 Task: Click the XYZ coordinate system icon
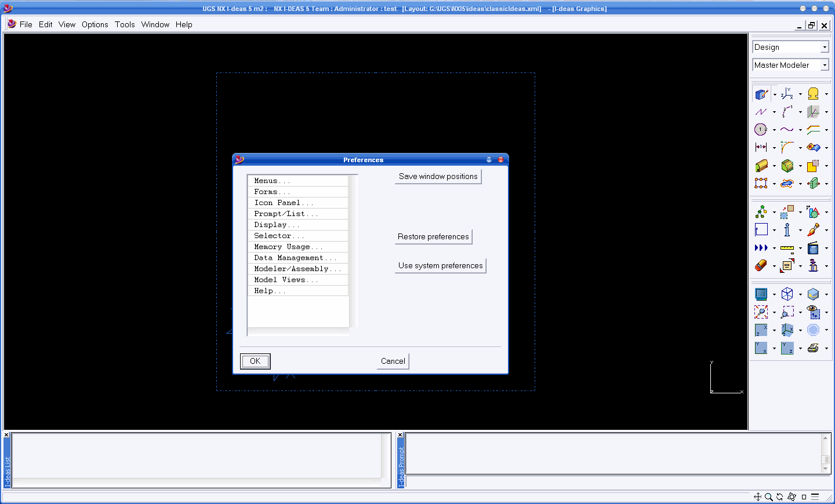(787, 94)
